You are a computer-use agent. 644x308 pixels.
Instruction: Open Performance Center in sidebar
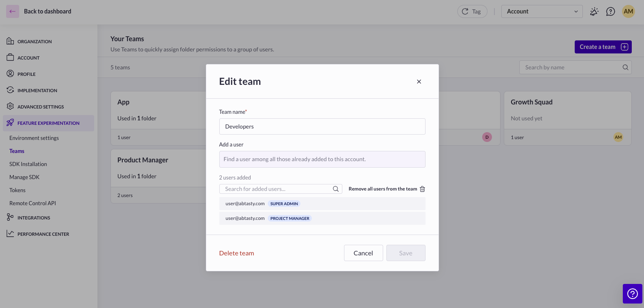point(43,234)
